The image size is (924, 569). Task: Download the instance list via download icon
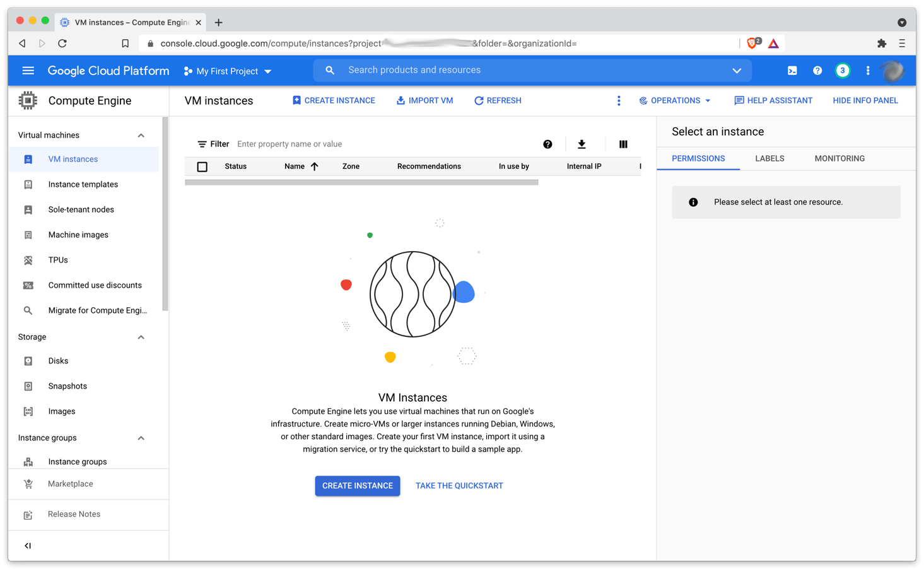(582, 144)
